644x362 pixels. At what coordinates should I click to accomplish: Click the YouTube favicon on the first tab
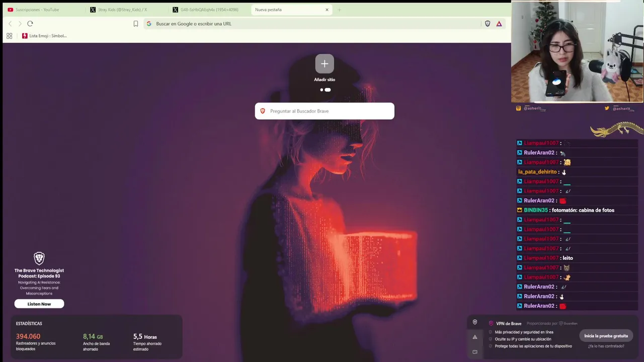pyautogui.click(x=10, y=10)
